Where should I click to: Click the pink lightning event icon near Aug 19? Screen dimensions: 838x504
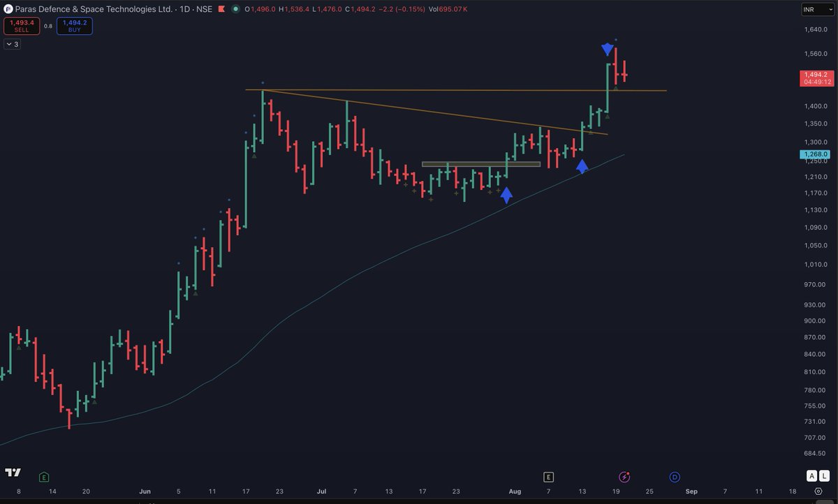pos(625,477)
